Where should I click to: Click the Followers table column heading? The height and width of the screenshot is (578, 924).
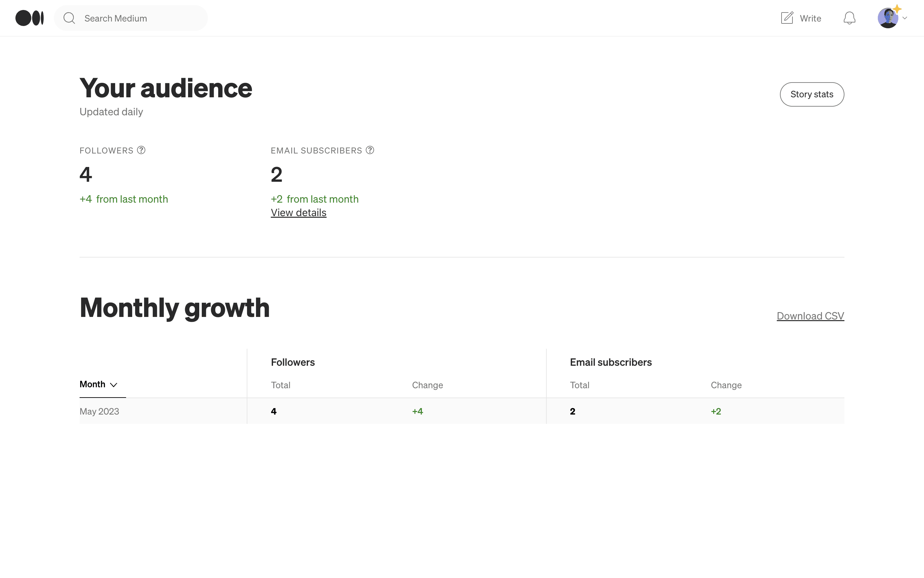[x=293, y=363]
